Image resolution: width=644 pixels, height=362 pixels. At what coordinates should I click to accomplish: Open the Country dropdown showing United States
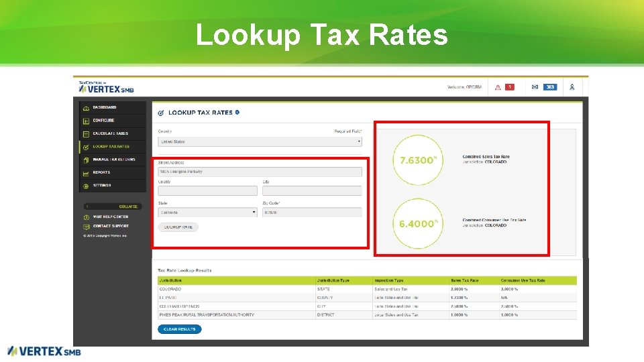(x=260, y=141)
